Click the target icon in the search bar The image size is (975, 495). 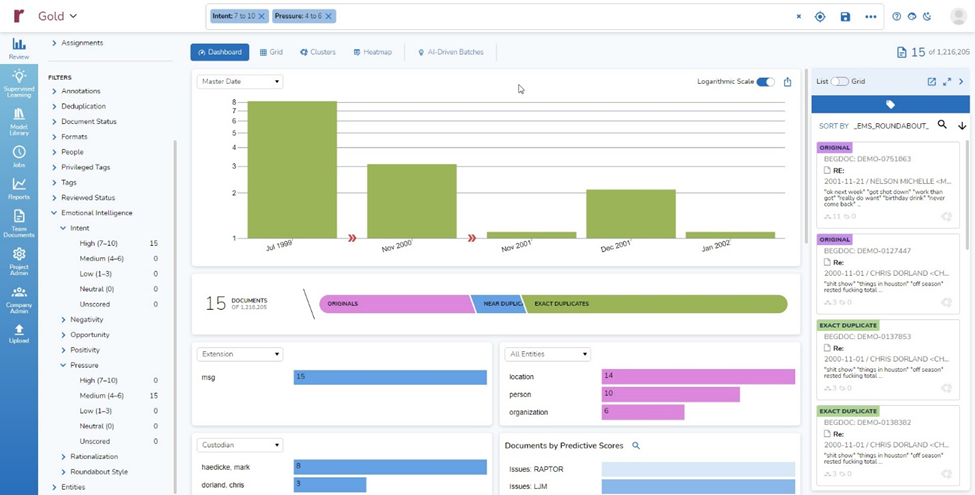[x=820, y=17]
